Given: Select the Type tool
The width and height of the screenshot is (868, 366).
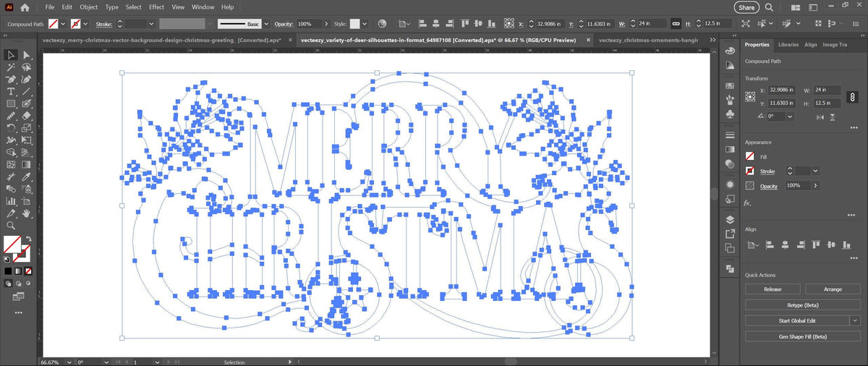Looking at the screenshot, I should click(x=12, y=92).
